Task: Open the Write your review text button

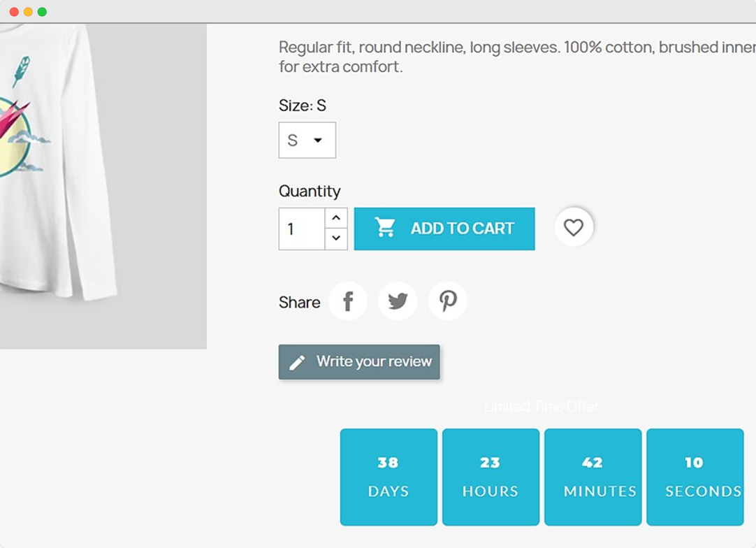Action: (x=374, y=361)
